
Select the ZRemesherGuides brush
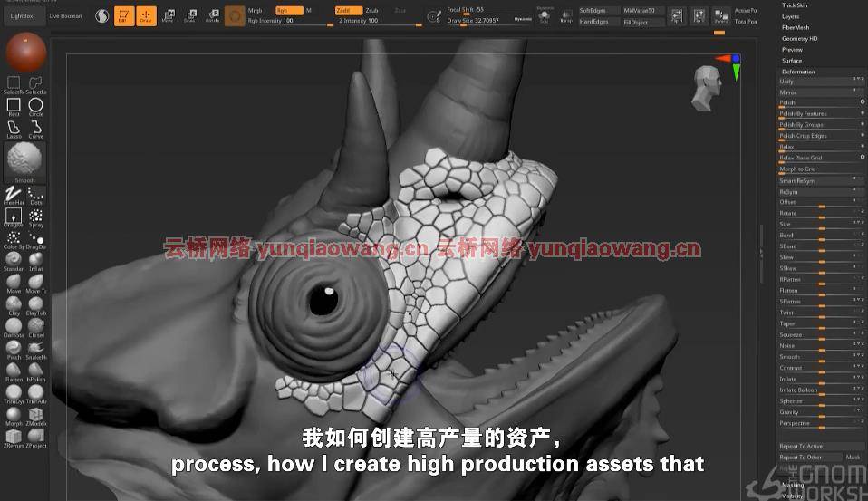(14, 438)
